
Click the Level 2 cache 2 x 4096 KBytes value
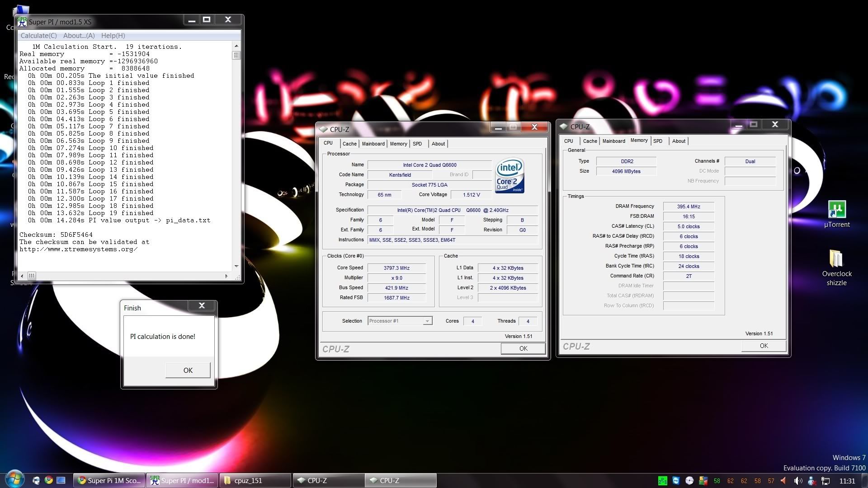pos(508,288)
